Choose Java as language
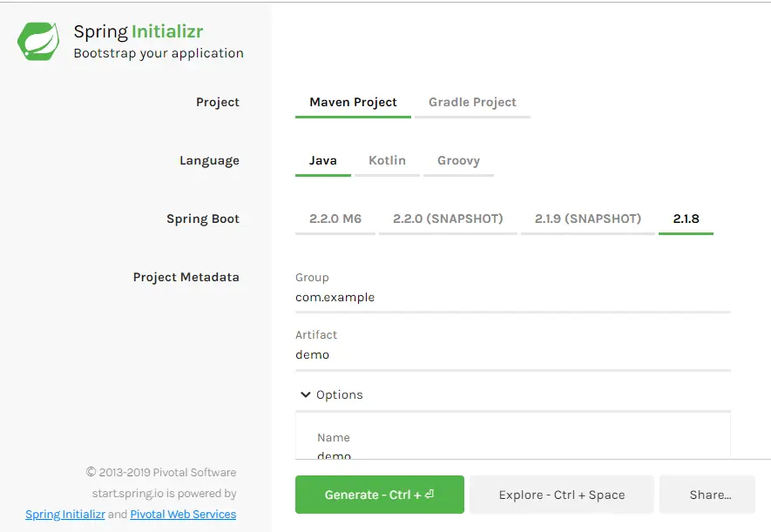 coord(323,160)
